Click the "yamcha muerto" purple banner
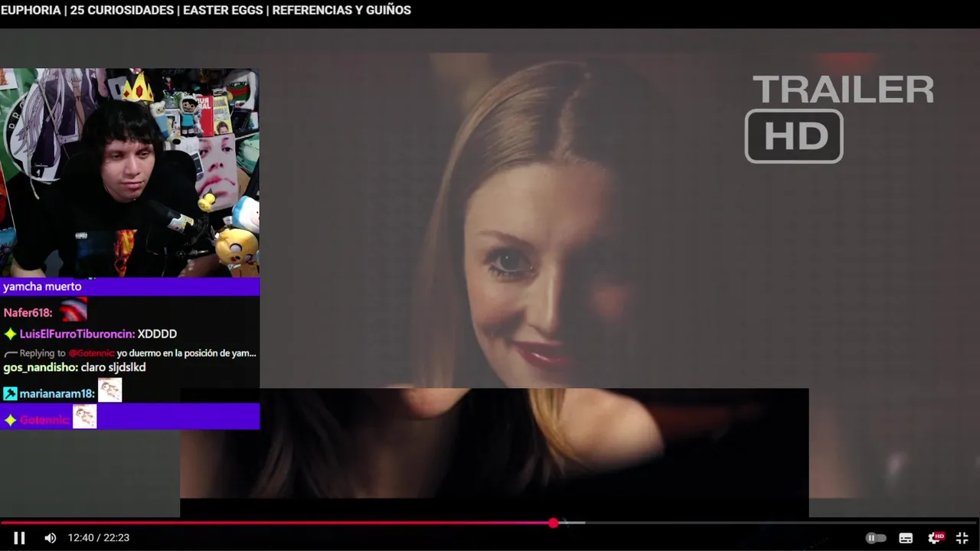The width and height of the screenshot is (980, 551). [x=129, y=287]
